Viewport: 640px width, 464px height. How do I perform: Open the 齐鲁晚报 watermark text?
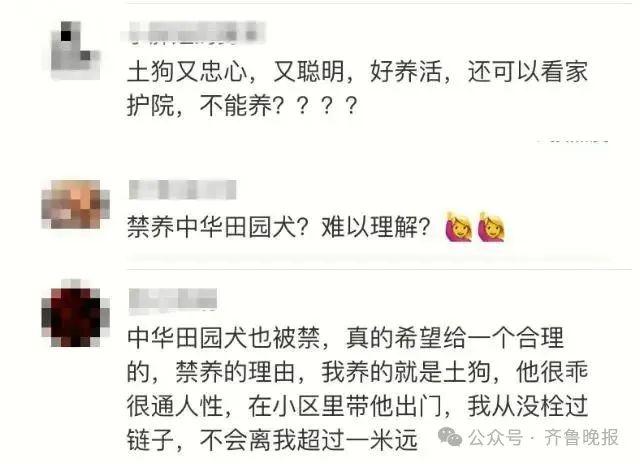[581, 437]
